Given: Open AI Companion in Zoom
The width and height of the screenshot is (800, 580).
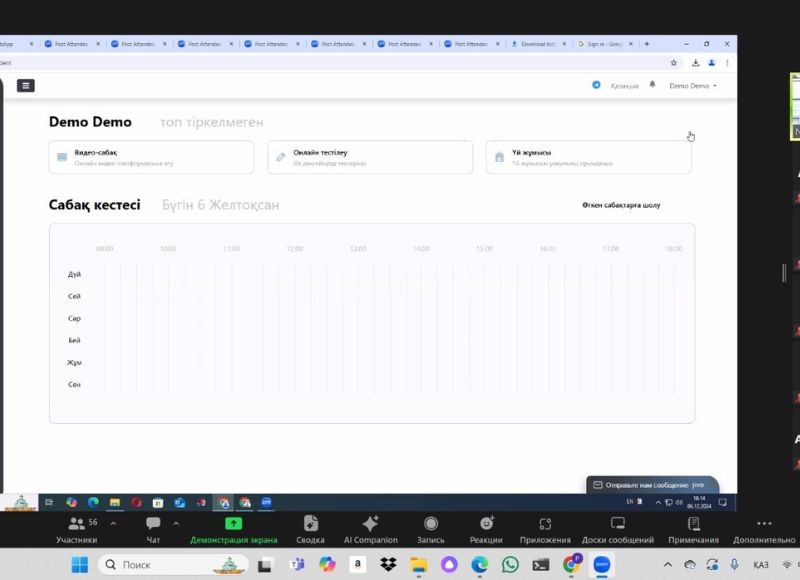Looking at the screenshot, I should coord(370,529).
